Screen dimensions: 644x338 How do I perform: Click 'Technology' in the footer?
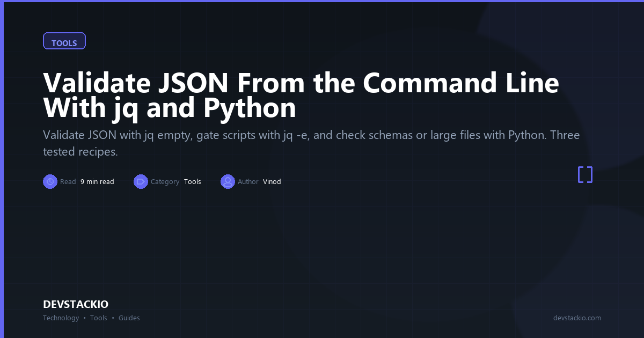pyautogui.click(x=61, y=318)
